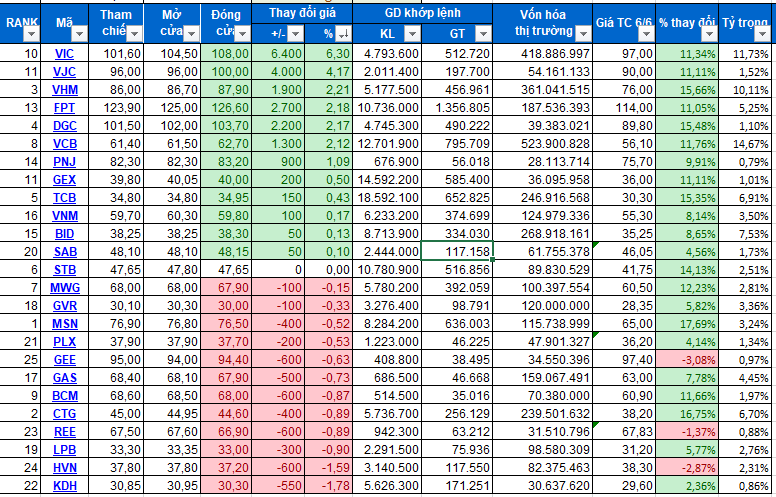Viewport: 776px width, 497px height.
Task: Select REE percent change -1,37%
Action: click(x=687, y=432)
